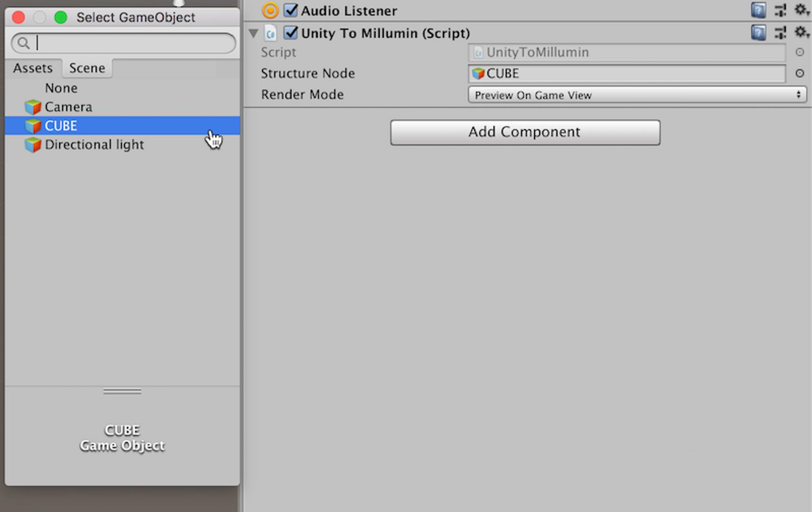
Task: Disable the Audio Listener checkbox
Action: [291, 10]
